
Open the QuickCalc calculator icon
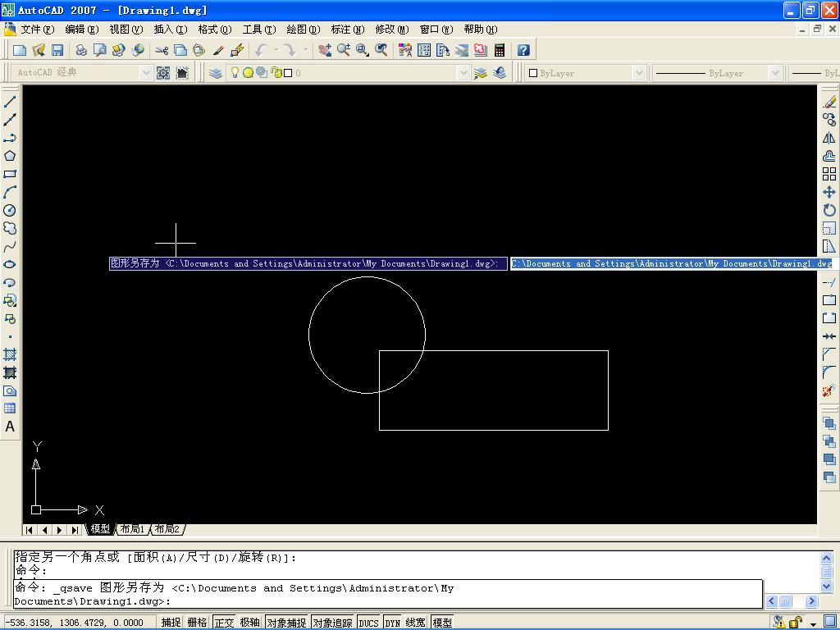500,50
